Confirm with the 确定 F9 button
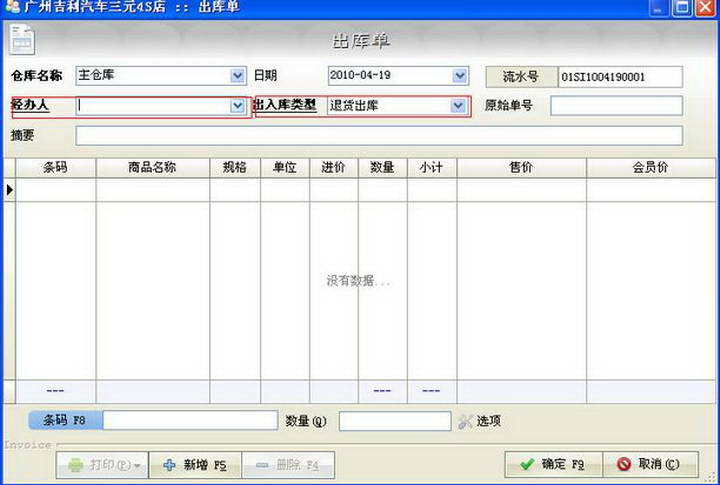The width and height of the screenshot is (720, 485). click(553, 464)
